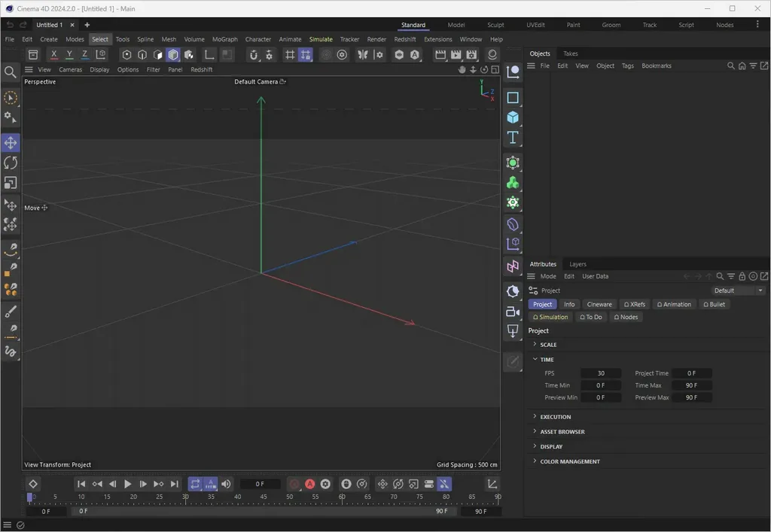
Task: Select the Brush paint tool in left toolbar
Action: point(11,311)
